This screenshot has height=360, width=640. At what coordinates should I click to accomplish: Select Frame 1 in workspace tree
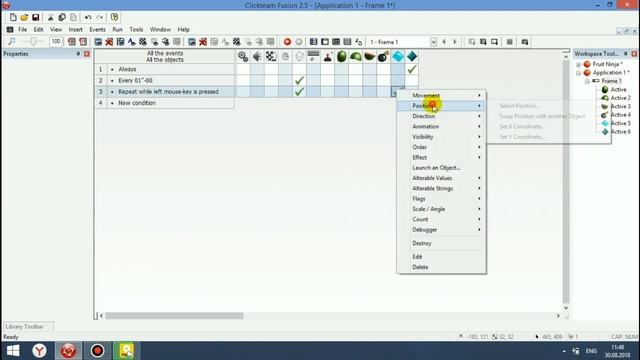tap(611, 81)
